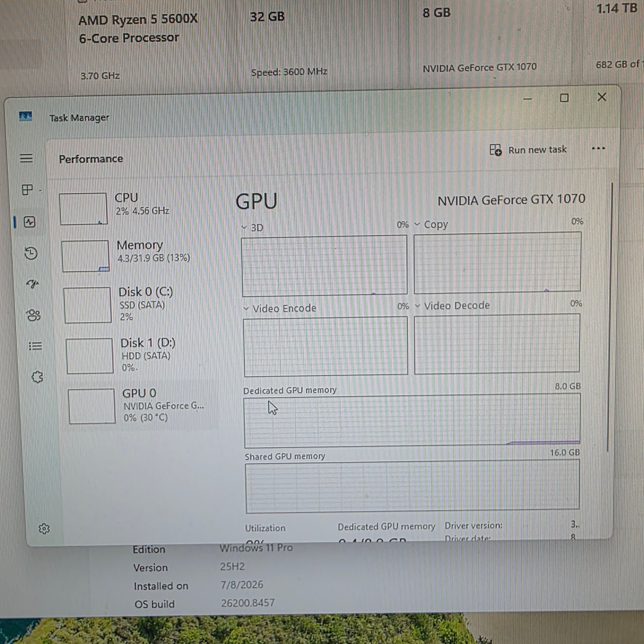This screenshot has width=644, height=644.
Task: Open the Users page icon
Action: [x=34, y=315]
